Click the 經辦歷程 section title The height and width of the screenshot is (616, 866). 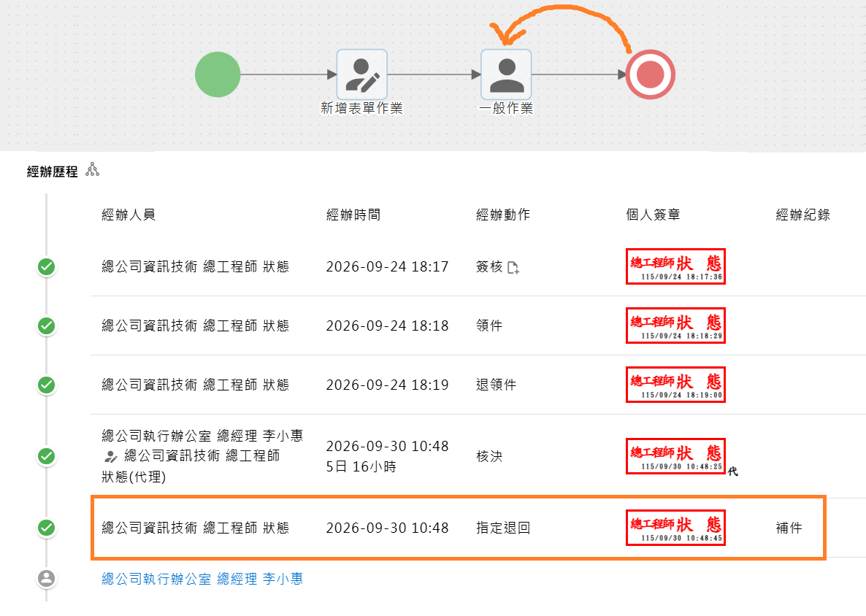53,172
